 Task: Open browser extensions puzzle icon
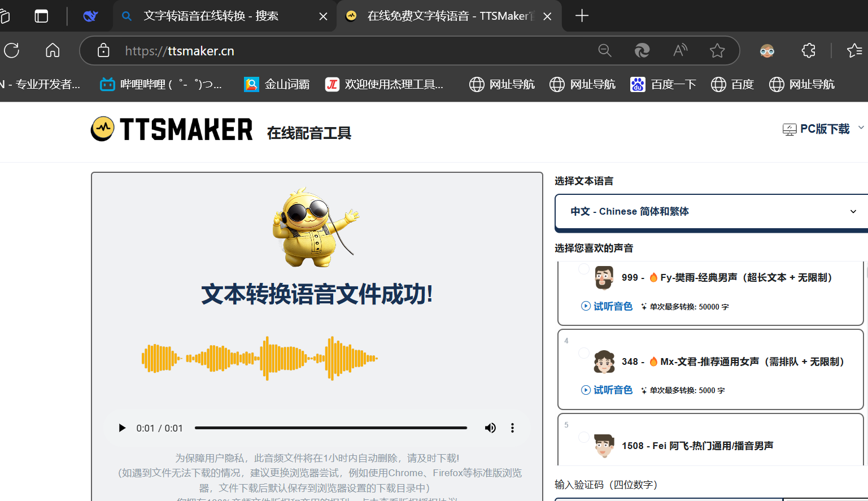pyautogui.click(x=809, y=51)
